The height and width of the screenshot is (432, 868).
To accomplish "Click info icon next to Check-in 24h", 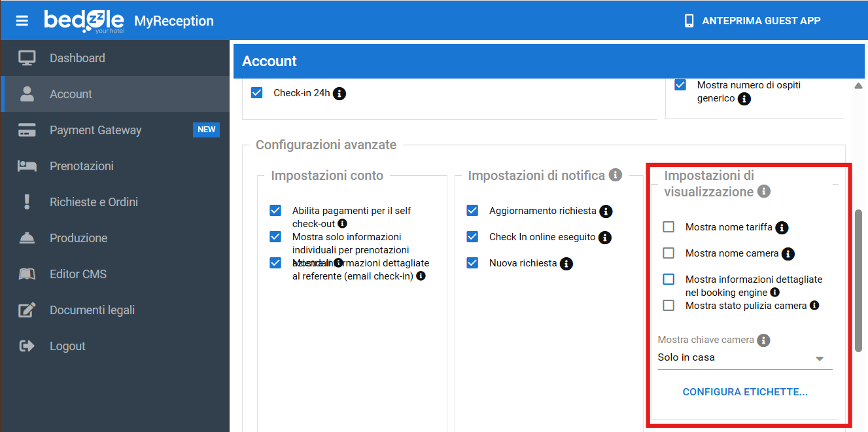I will pyautogui.click(x=339, y=94).
